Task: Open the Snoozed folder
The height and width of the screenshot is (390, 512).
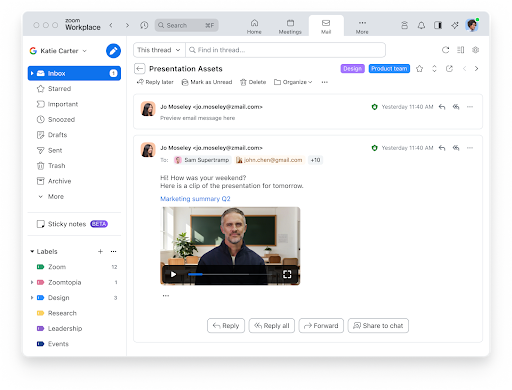Action: point(74,119)
